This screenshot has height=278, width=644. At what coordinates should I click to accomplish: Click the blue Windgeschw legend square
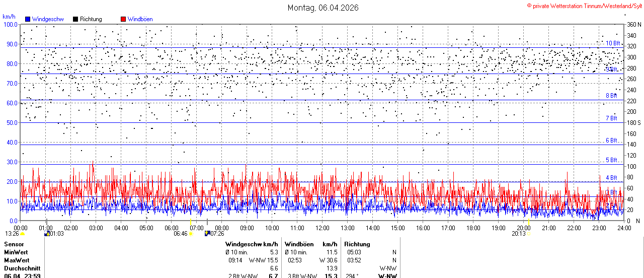click(x=28, y=19)
